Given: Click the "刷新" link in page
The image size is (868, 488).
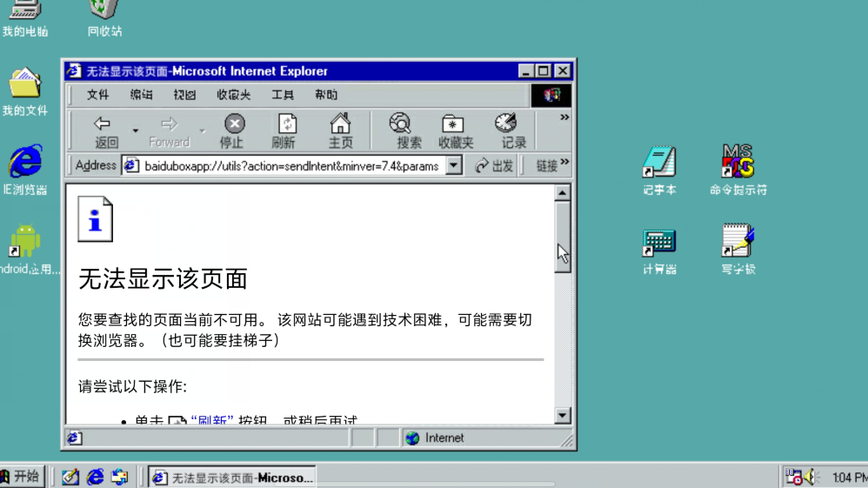Looking at the screenshot, I should [x=212, y=420].
